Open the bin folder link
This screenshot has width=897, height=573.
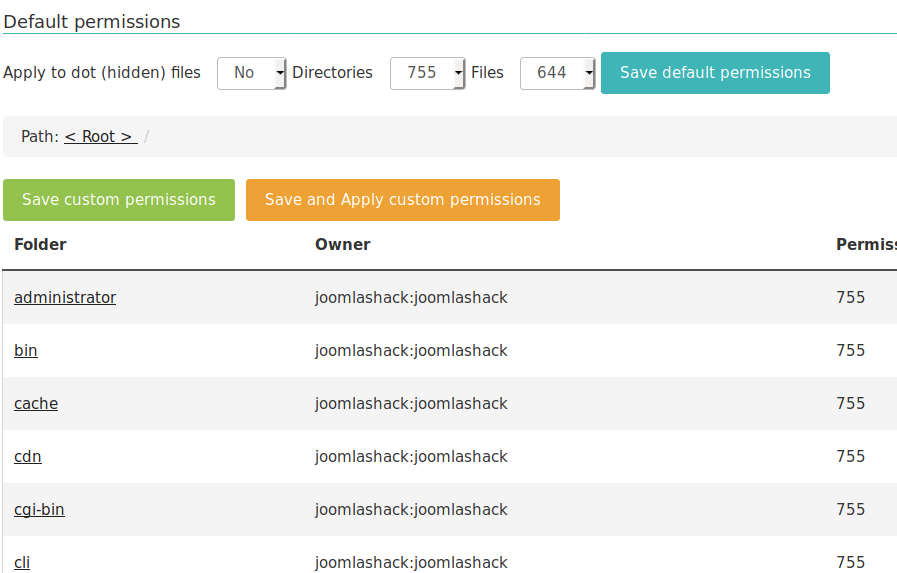(x=26, y=351)
